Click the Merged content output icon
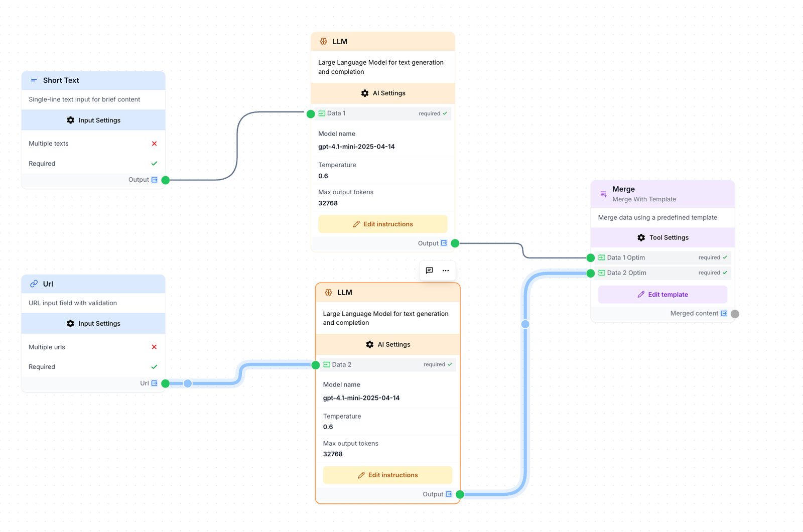 point(724,314)
